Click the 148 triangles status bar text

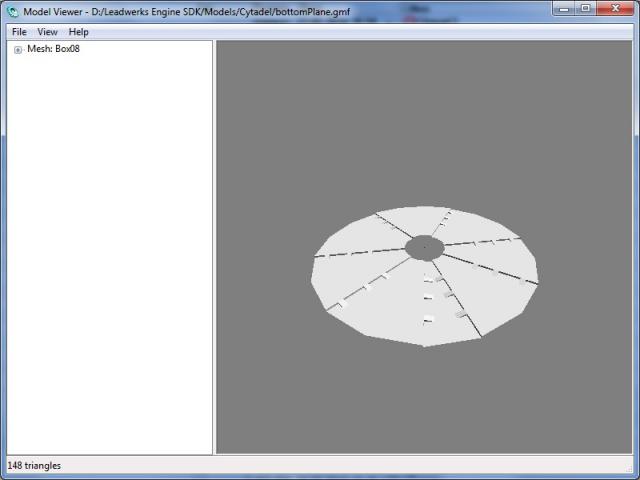point(34,465)
